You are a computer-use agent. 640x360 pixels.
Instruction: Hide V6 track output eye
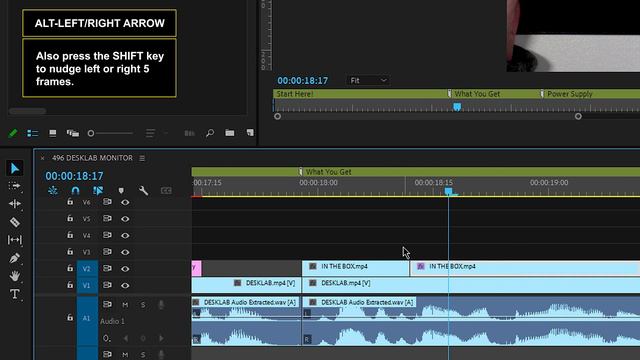(x=125, y=202)
